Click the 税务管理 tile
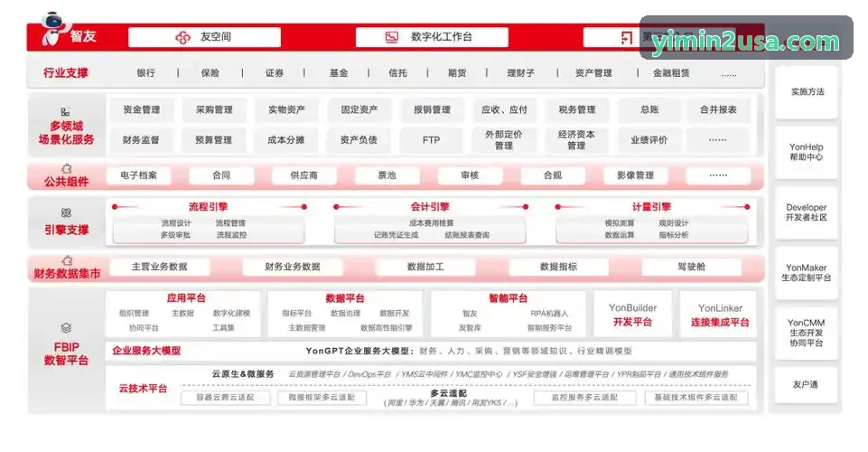The image size is (868, 452). point(577,109)
